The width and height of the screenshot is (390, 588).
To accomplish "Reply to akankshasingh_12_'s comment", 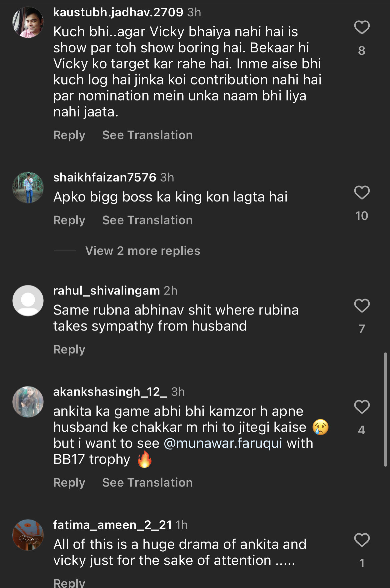I will click(x=69, y=483).
